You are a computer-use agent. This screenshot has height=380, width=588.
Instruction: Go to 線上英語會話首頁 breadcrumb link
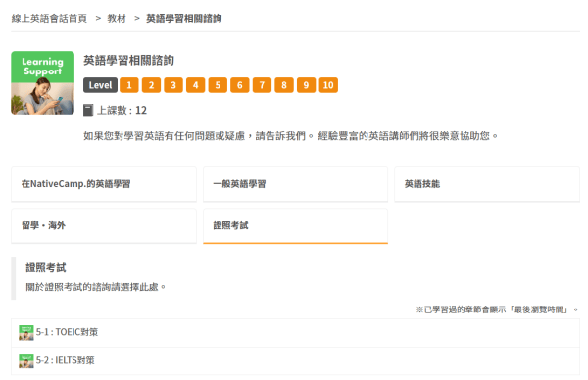[49, 18]
